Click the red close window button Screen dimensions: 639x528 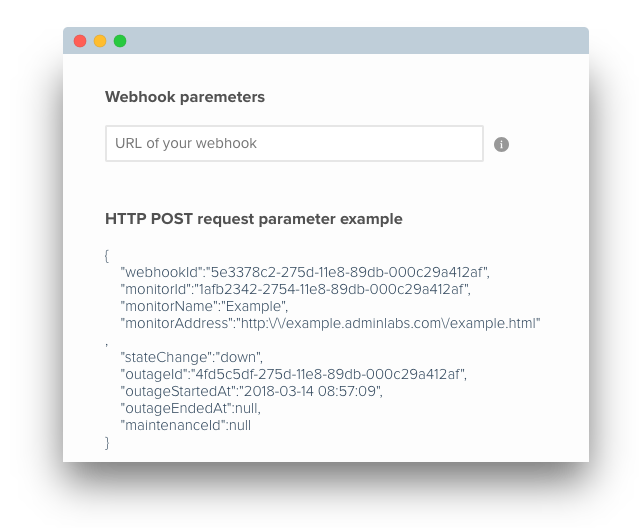pos(80,41)
